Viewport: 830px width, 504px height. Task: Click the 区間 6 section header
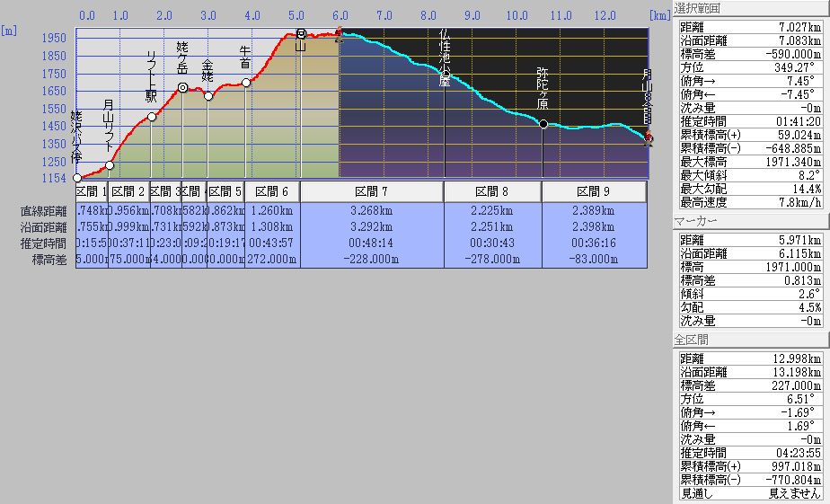[x=271, y=192]
